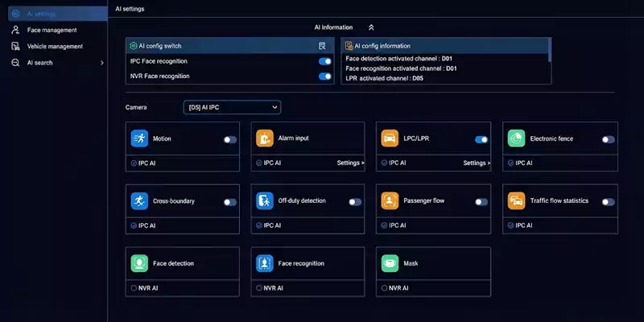Click the Electronic fence icon
This screenshot has height=322, width=644.
516,138
